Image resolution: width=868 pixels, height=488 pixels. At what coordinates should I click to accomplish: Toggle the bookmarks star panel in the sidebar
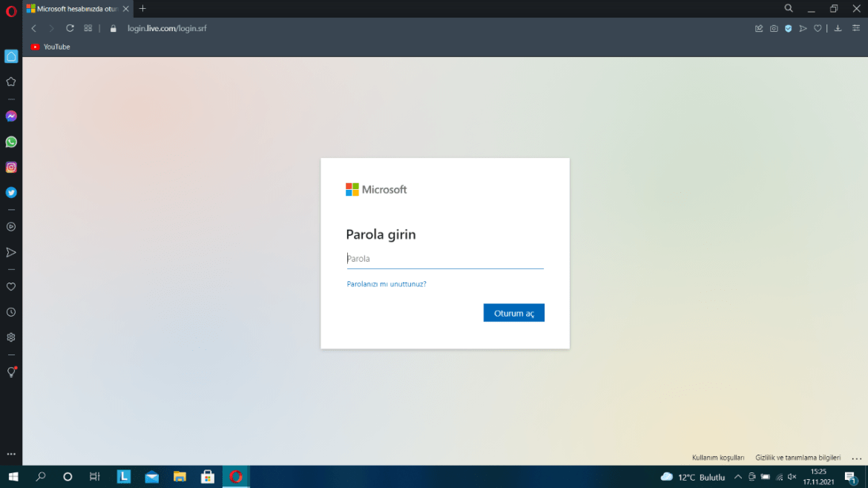point(10,82)
